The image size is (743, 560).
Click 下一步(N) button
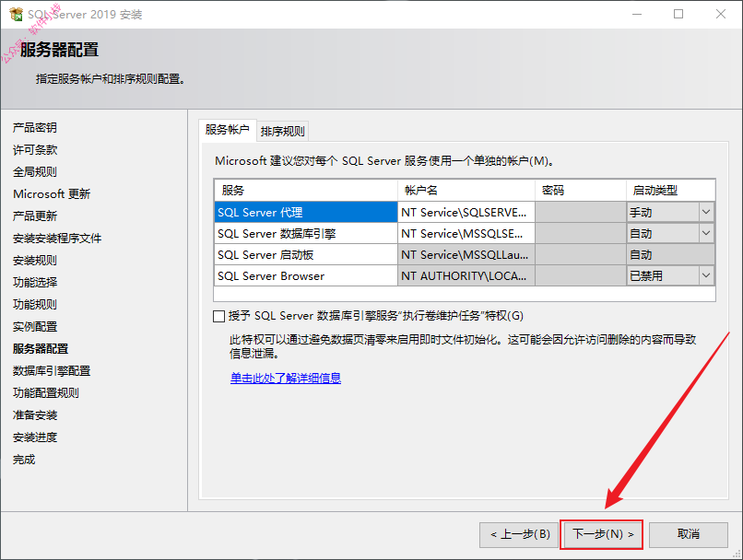[601, 534]
